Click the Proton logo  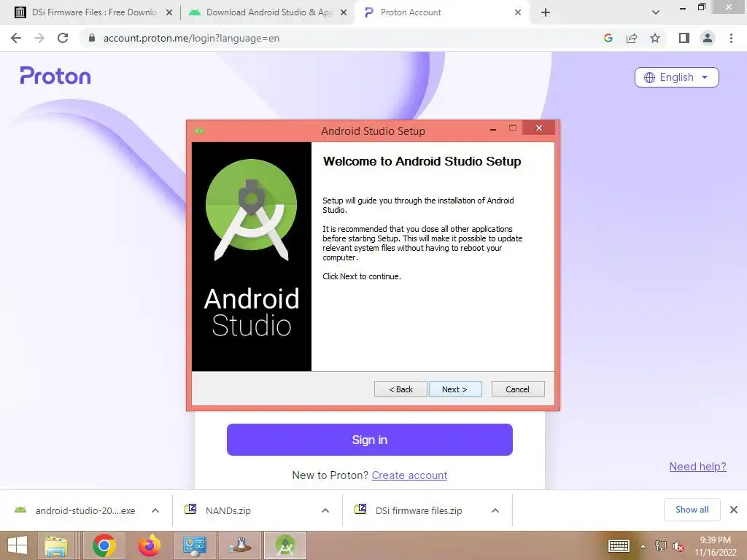(x=55, y=76)
